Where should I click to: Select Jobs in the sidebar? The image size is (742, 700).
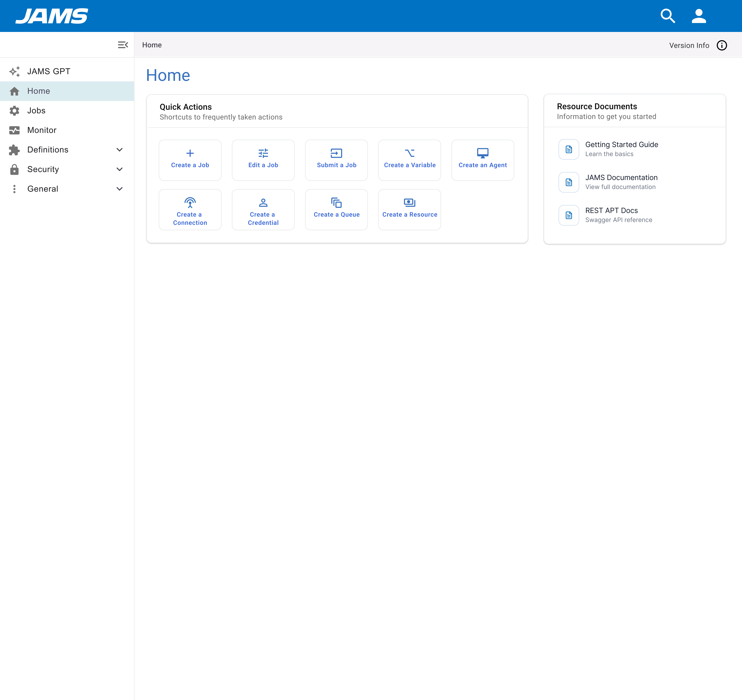click(x=36, y=110)
